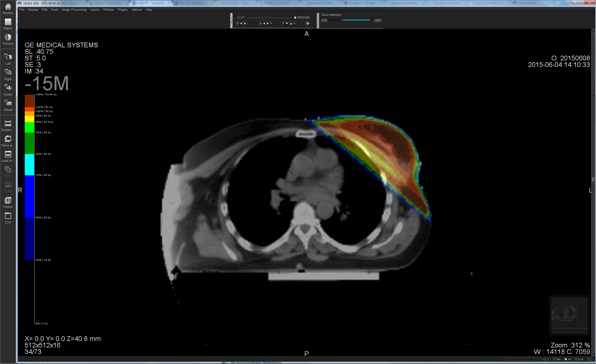This screenshot has width=596, height=364.
Task: Click the 30% dose delimiter link
Action: (324, 20)
